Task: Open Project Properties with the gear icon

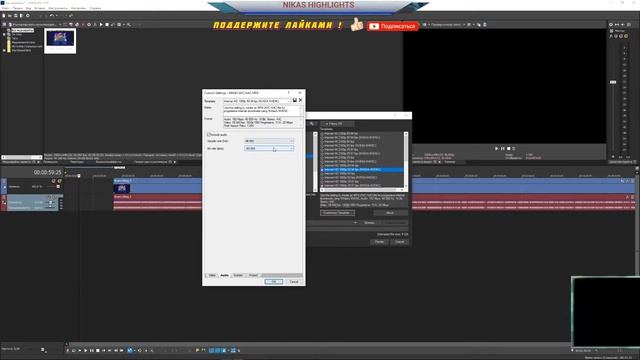Action: 28,16
